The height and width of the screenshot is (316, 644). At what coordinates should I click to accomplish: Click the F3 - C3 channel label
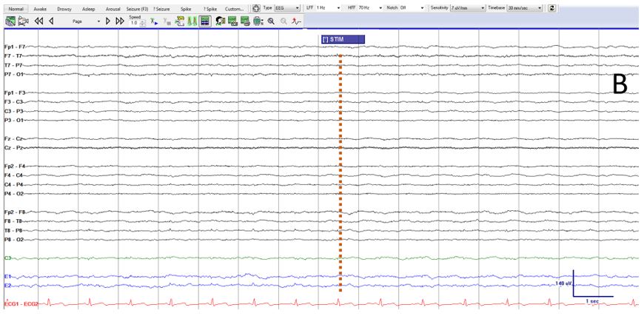[x=13, y=102]
